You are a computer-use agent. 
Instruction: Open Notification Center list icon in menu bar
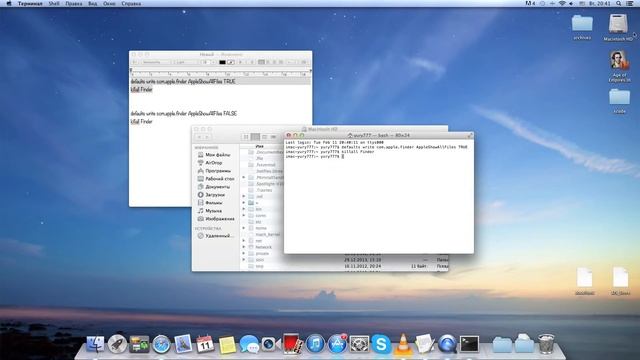pos(630,3)
